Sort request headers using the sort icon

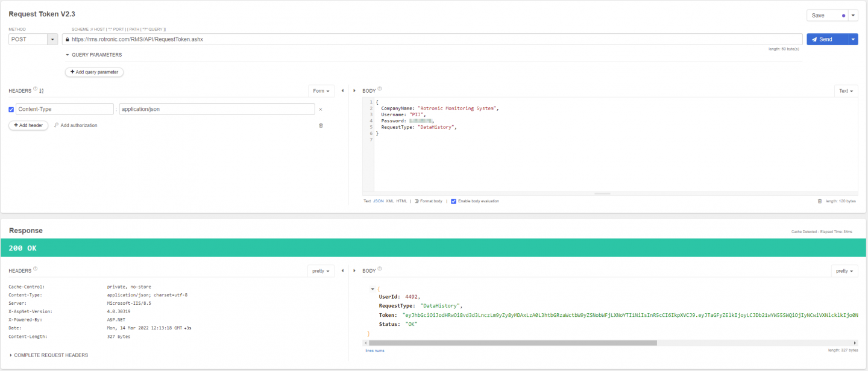(x=42, y=91)
